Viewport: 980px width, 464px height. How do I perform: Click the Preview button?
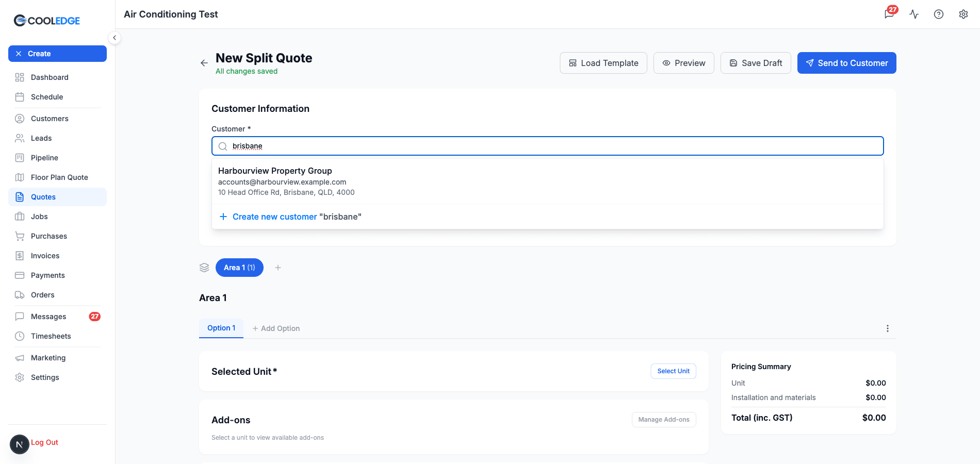point(684,63)
